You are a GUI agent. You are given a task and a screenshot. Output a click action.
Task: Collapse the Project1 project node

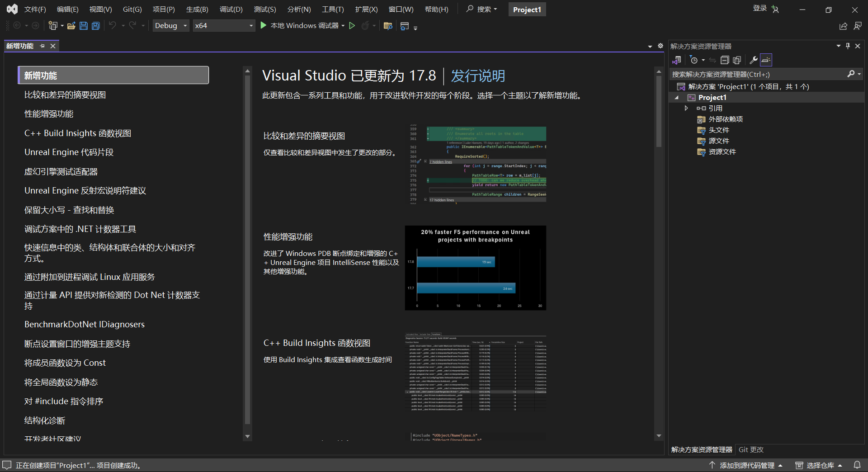(677, 98)
